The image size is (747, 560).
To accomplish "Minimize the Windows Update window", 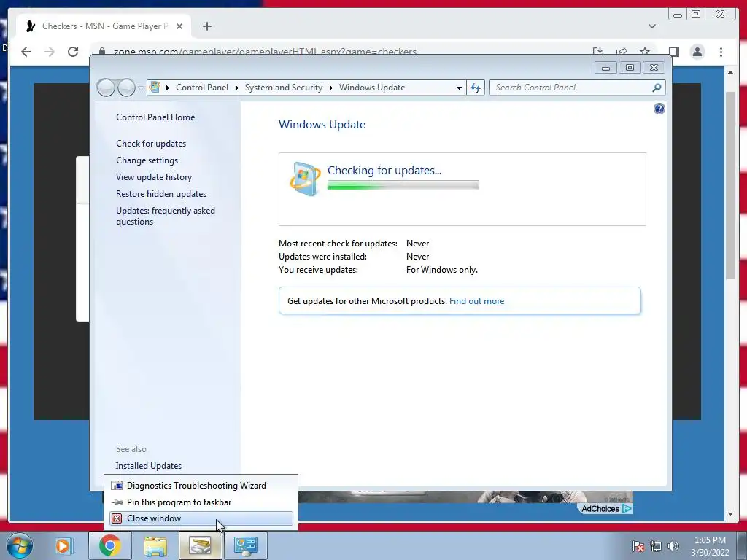I will tap(605, 68).
